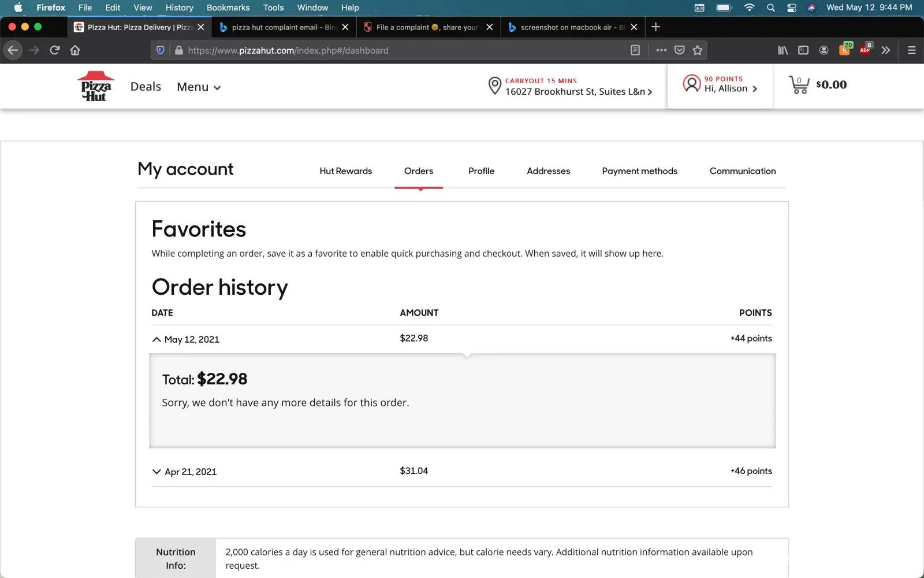Click the store location pin icon
This screenshot has height=578, width=924.
(494, 86)
